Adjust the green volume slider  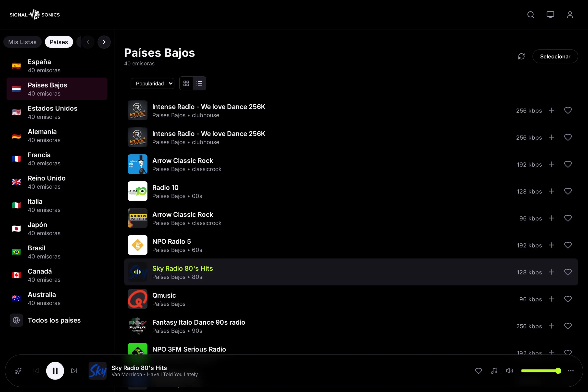point(541,371)
